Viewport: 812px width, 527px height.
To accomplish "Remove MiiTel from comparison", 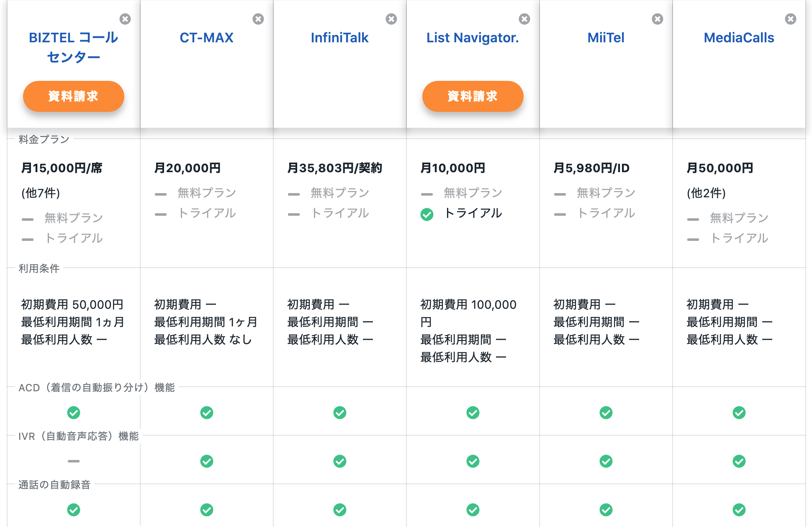I will pyautogui.click(x=658, y=19).
